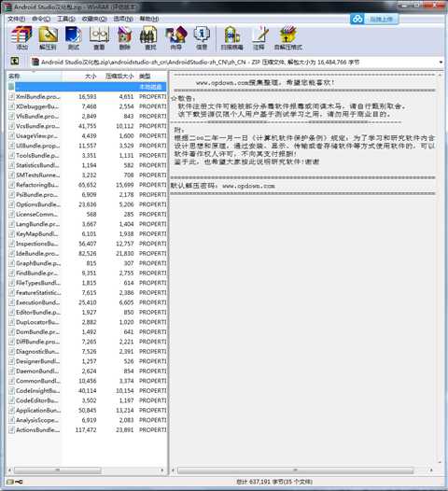Sort by the Packed Size (压缩后大小) column header
Screen dimensions: 448x491
pos(118,77)
